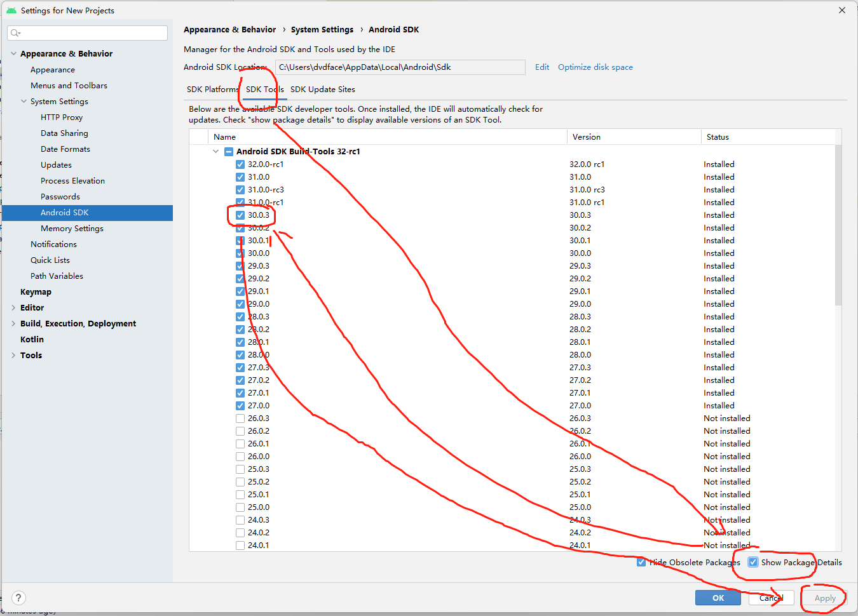Open the SDK Update Sites tab
The height and width of the screenshot is (616, 858).
(x=322, y=90)
